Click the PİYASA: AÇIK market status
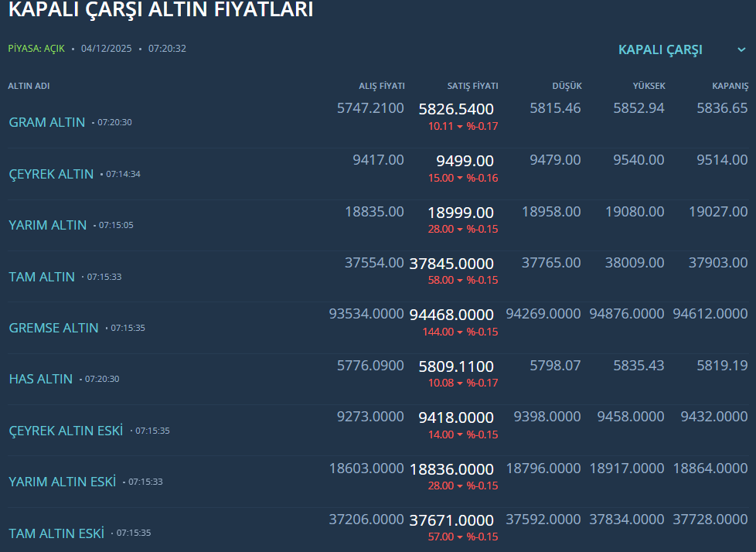 click(x=36, y=49)
